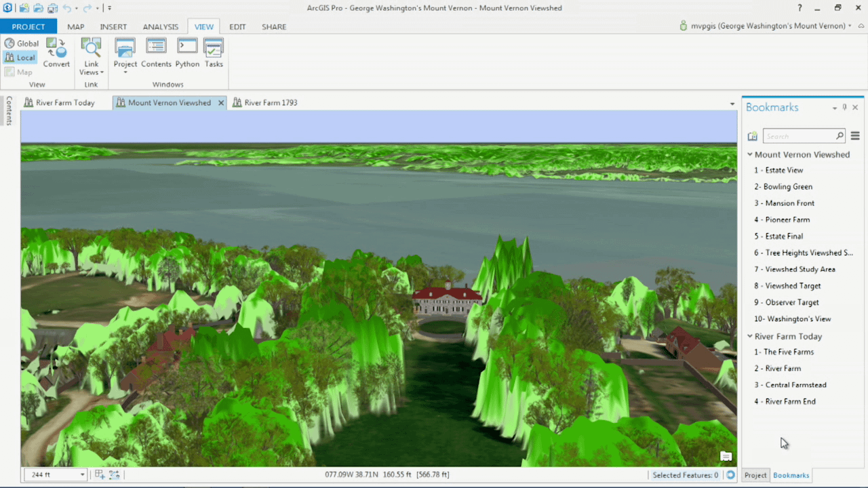Select bookmark 1- The Five Farms
Image resolution: width=868 pixels, height=488 pixels.
click(x=784, y=352)
